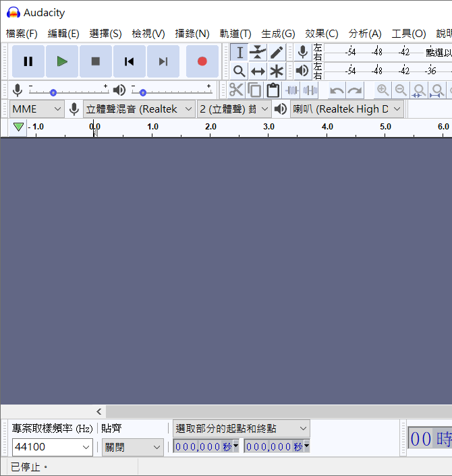Skip to end of track
Viewport: 452px width, 476px height.
pos(163,61)
